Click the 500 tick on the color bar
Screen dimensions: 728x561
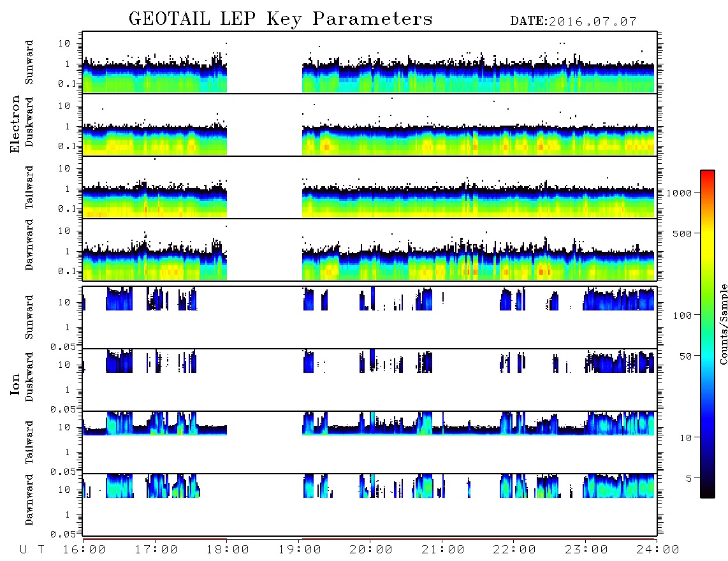[683, 233]
